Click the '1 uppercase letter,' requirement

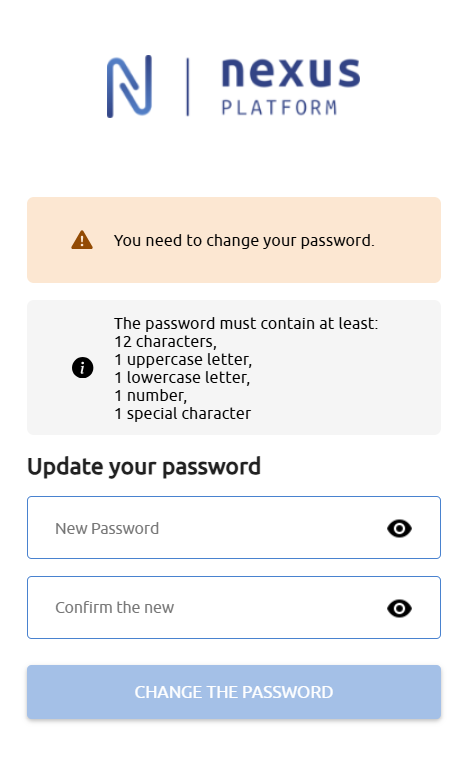click(x=183, y=359)
